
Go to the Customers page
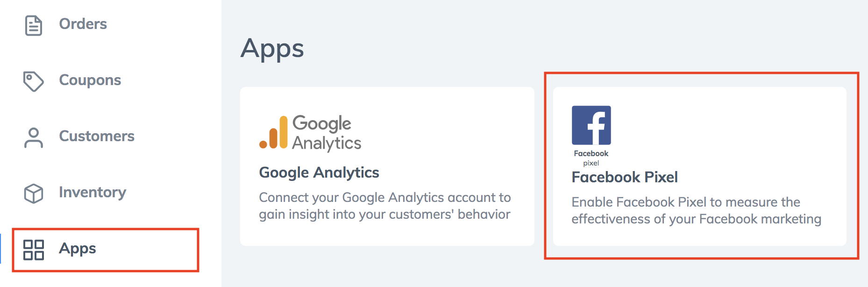click(97, 136)
